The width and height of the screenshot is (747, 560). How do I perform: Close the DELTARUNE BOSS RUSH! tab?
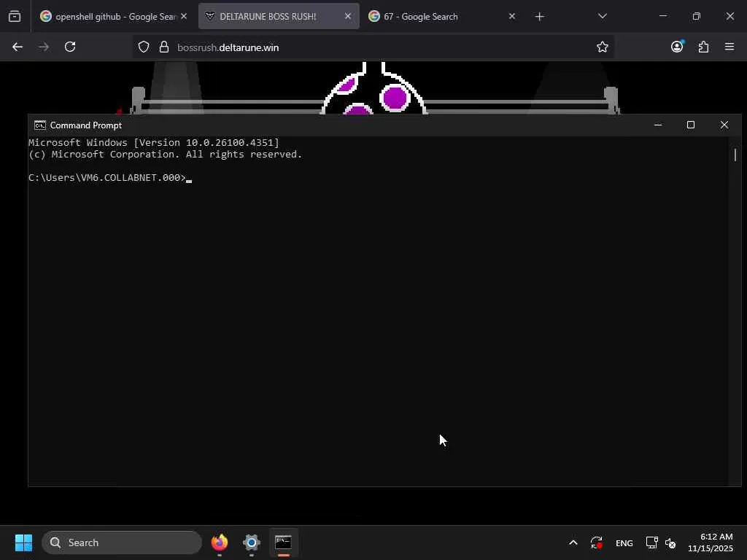point(348,16)
